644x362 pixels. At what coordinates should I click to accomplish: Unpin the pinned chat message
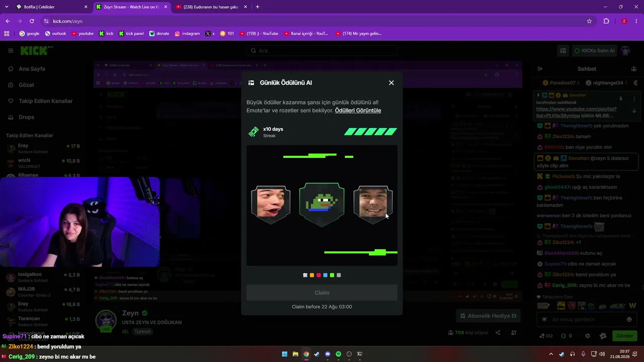tap(621, 99)
